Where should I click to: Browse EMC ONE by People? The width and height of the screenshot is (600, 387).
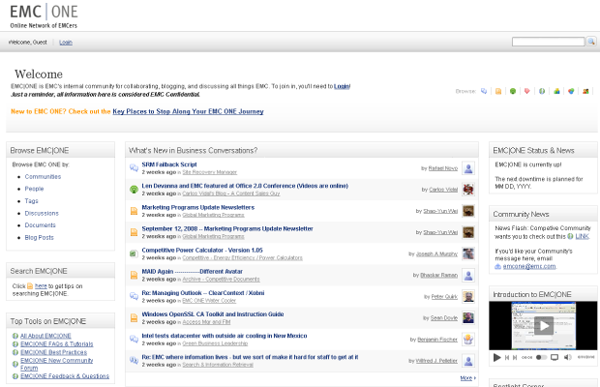34,189
